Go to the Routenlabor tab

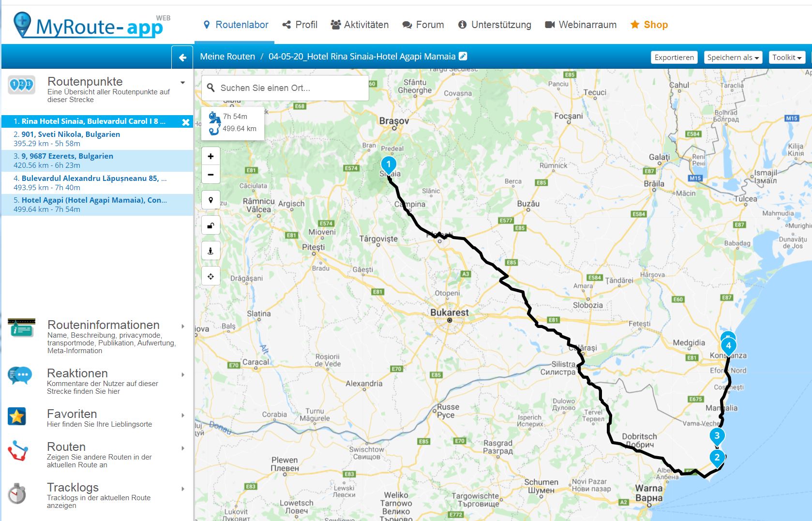(x=236, y=25)
